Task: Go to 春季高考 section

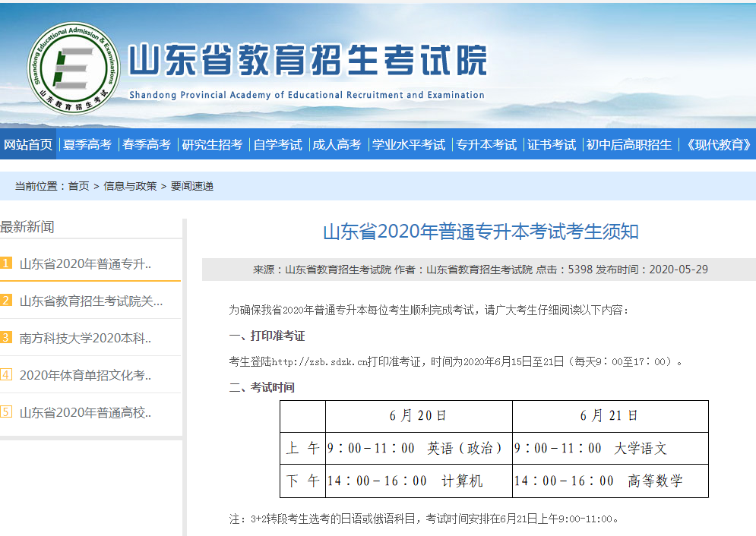Action: click(x=147, y=144)
